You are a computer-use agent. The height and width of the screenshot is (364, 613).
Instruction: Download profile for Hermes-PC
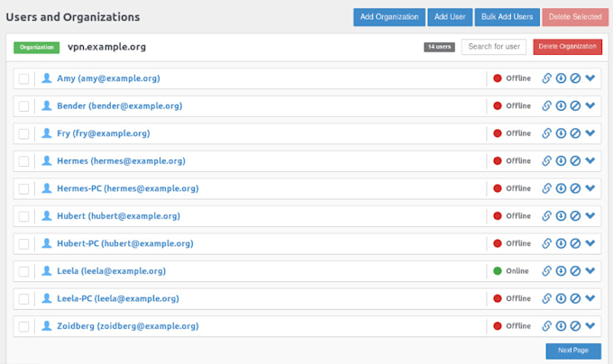tap(561, 188)
